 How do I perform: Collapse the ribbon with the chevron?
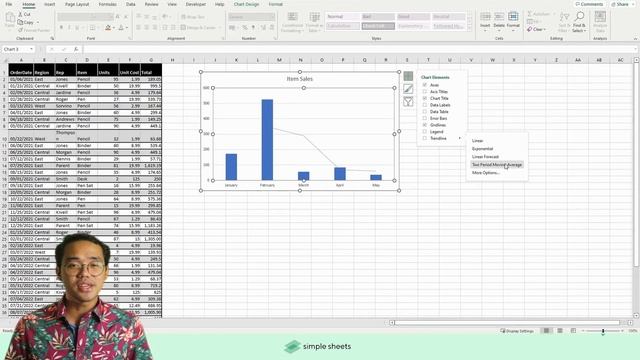[x=636, y=38]
